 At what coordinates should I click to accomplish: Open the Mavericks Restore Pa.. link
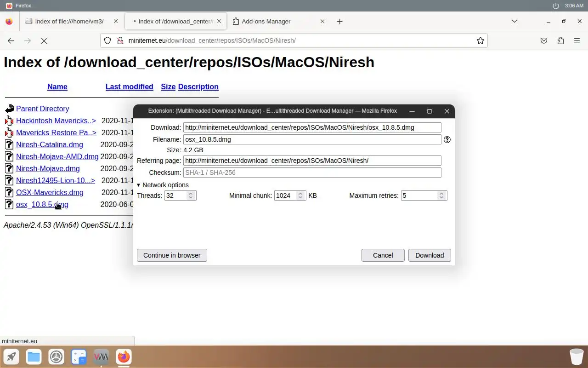[56, 133]
